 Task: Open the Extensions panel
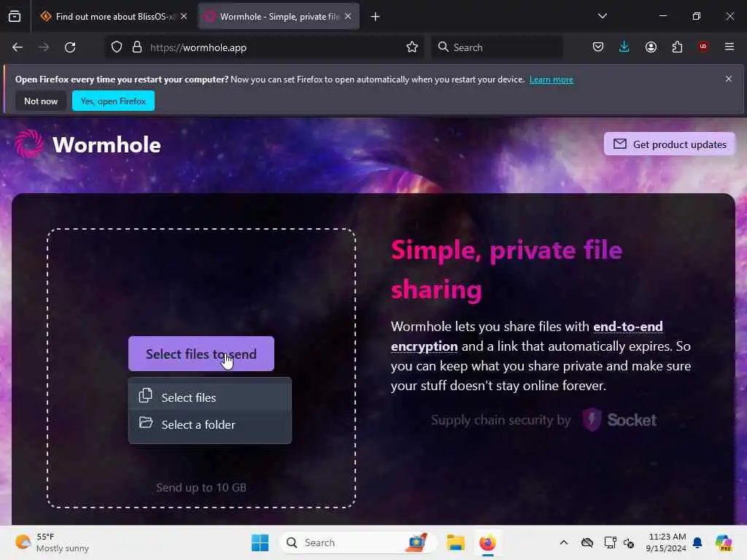point(677,47)
